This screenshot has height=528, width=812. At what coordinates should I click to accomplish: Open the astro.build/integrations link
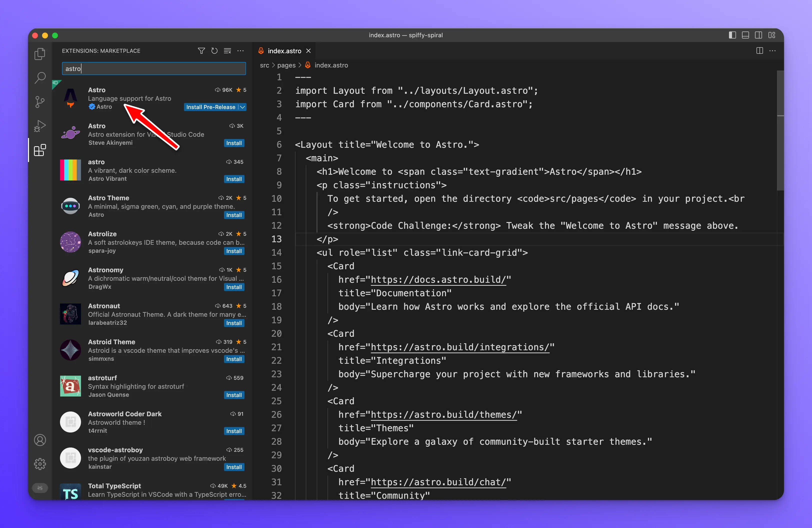460,347
